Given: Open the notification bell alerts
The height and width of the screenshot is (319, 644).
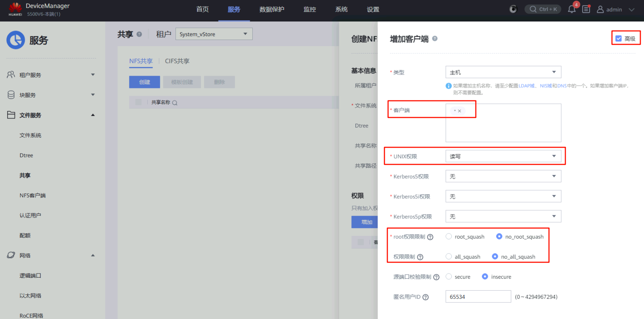Looking at the screenshot, I should pos(572,9).
